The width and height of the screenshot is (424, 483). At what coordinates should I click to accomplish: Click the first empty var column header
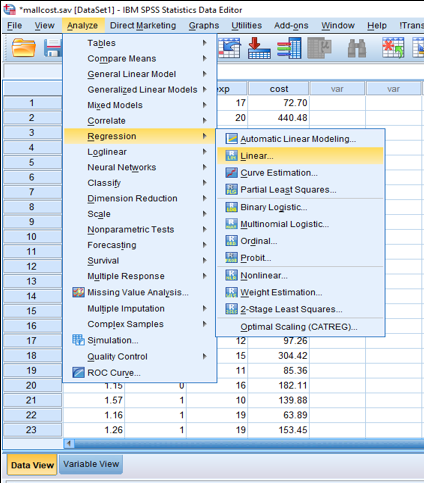point(337,89)
